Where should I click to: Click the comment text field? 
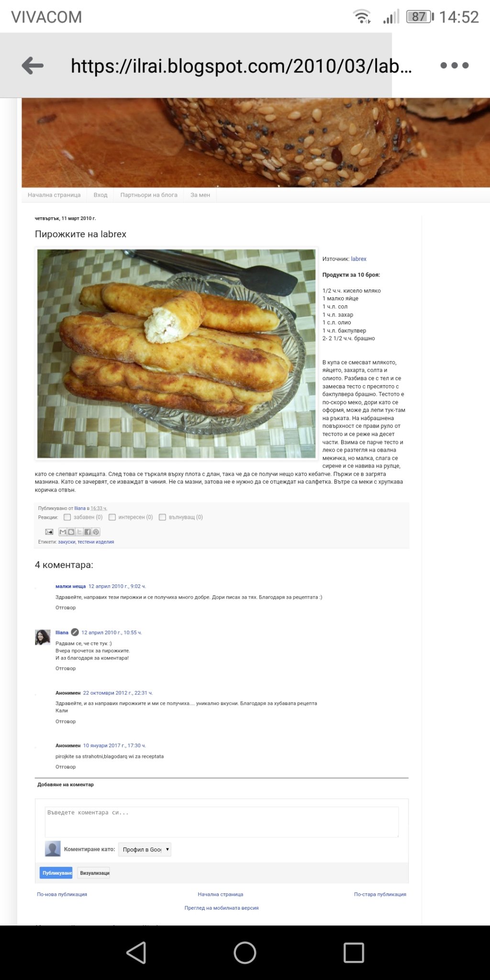[x=222, y=822]
